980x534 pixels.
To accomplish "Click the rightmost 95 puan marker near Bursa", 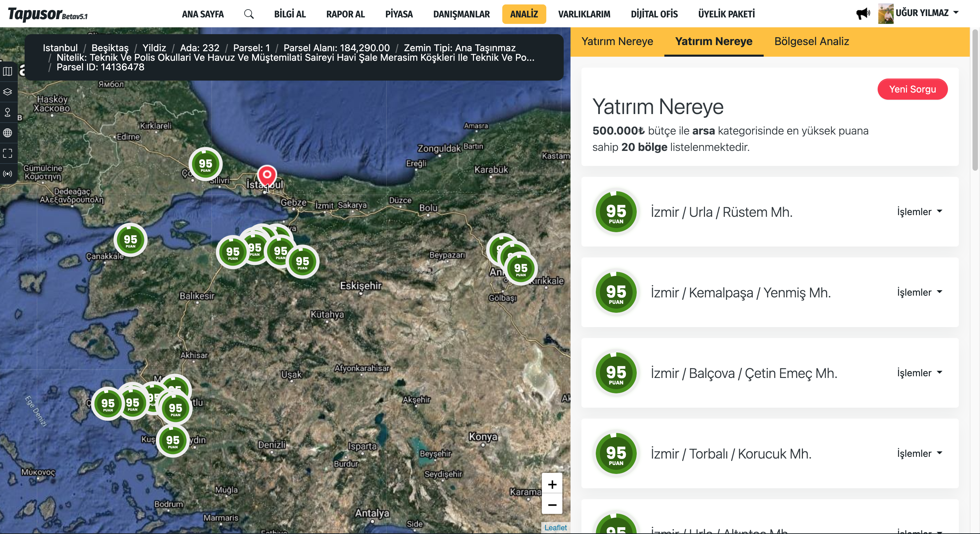I will point(302,262).
